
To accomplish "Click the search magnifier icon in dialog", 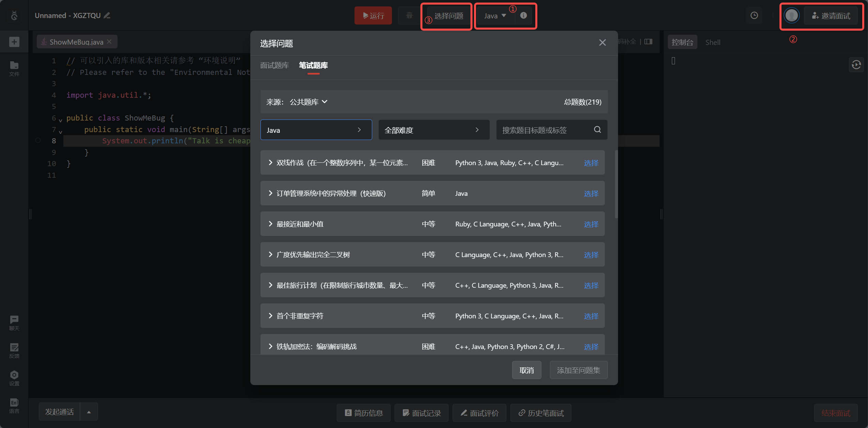I will [597, 130].
